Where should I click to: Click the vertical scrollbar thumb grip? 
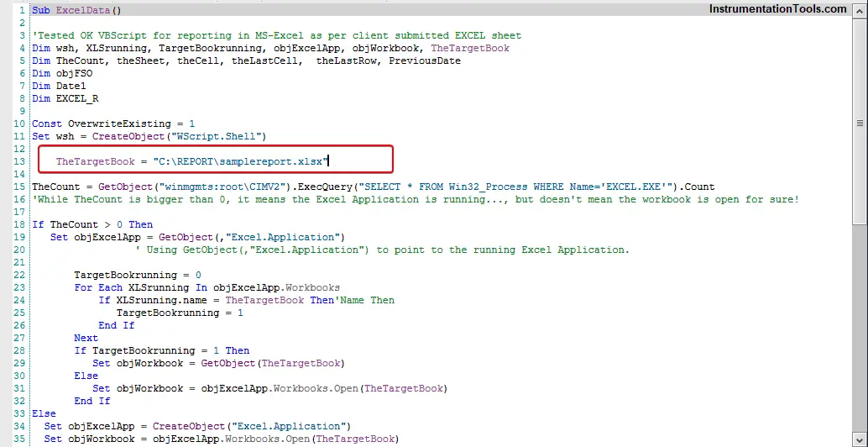(860, 123)
